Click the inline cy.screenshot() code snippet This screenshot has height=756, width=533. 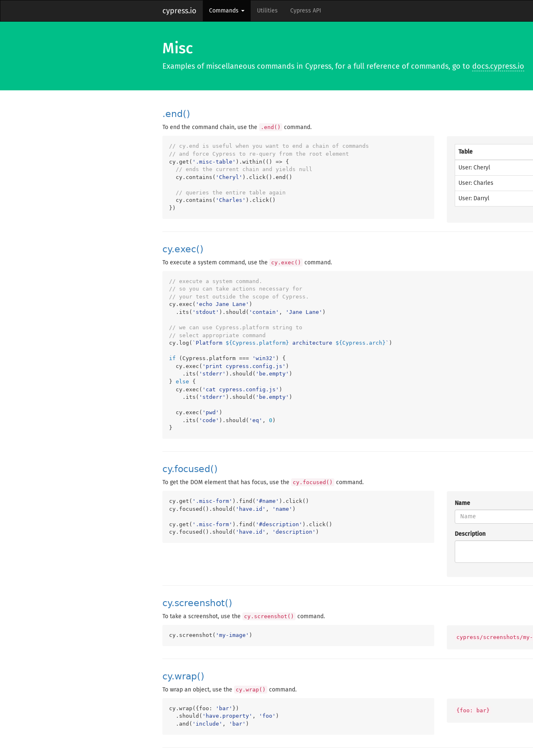[x=269, y=617]
